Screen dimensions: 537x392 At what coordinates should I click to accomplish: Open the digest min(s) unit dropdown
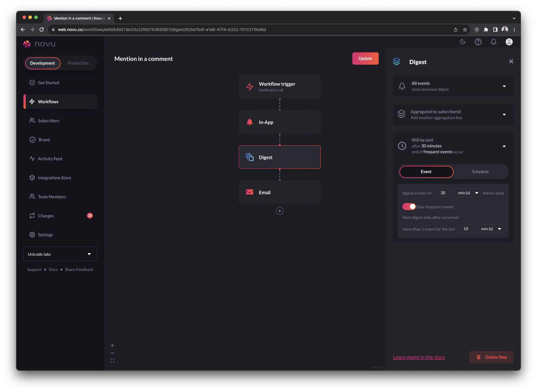tap(467, 193)
